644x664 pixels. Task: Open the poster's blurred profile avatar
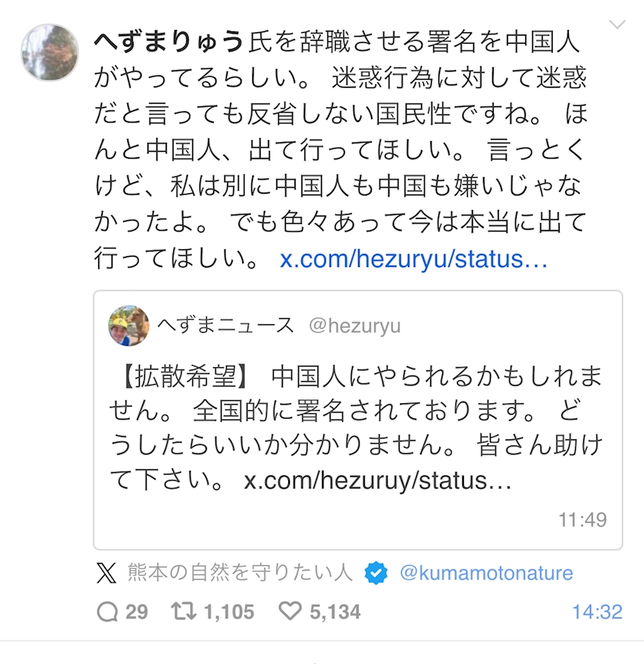50,52
